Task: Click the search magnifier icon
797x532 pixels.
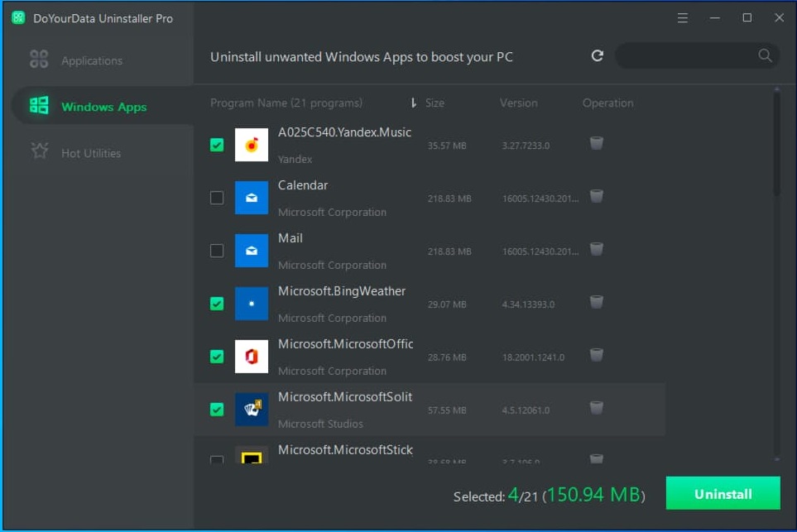Action: click(x=765, y=55)
